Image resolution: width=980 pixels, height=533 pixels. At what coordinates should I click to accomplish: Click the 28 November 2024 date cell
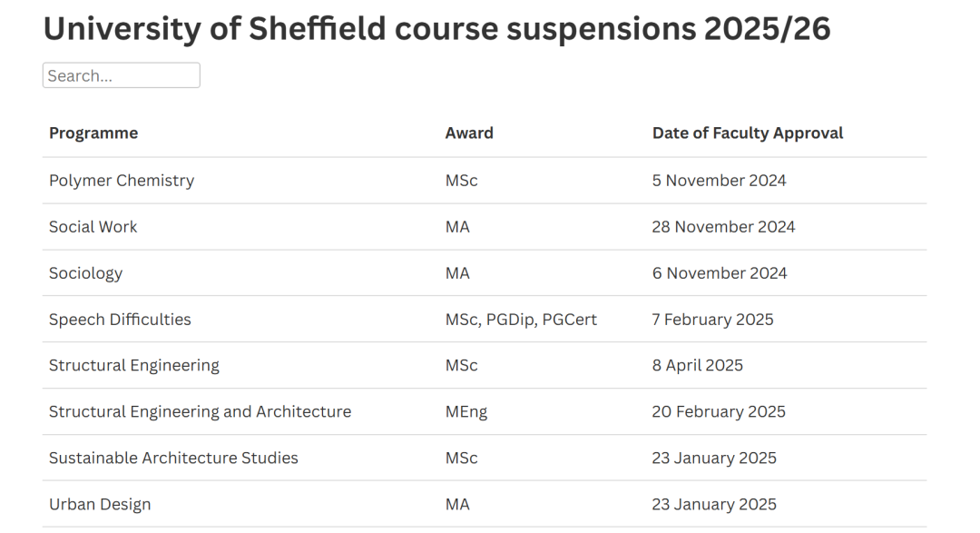point(724,227)
